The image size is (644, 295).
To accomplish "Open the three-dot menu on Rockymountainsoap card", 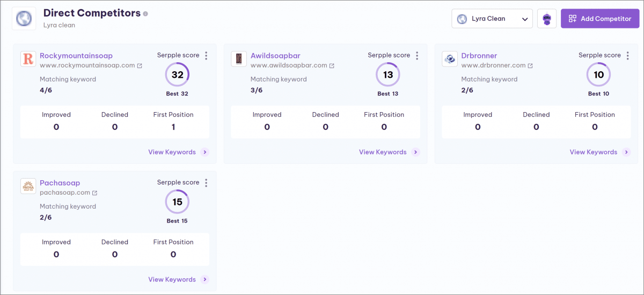I will (x=206, y=56).
